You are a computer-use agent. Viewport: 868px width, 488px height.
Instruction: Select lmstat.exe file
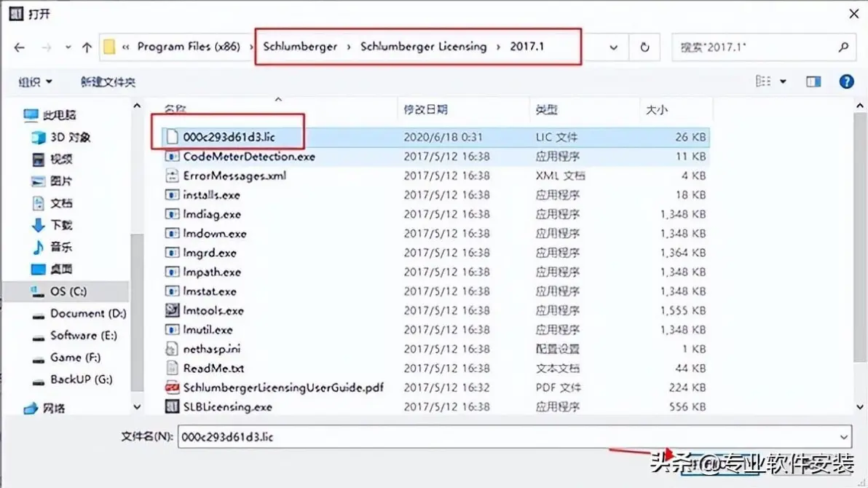coord(435,291)
